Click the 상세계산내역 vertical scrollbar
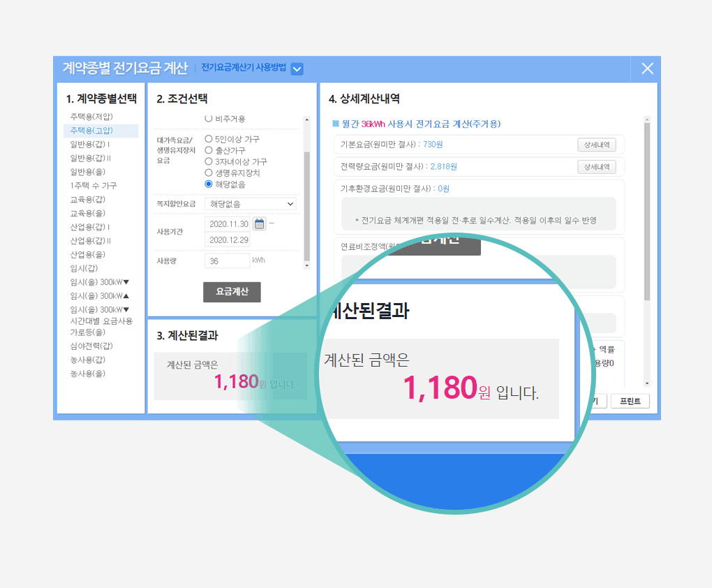This screenshot has width=712, height=588. pyautogui.click(x=647, y=210)
